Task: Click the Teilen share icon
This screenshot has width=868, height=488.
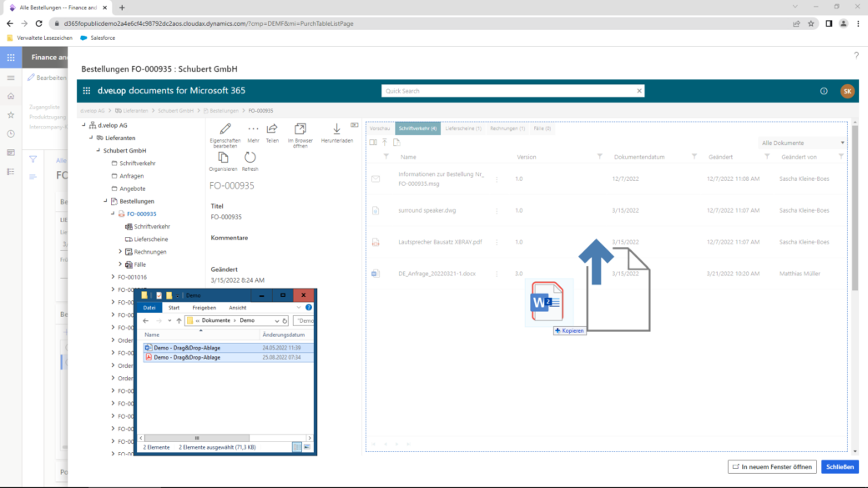Action: (272, 129)
